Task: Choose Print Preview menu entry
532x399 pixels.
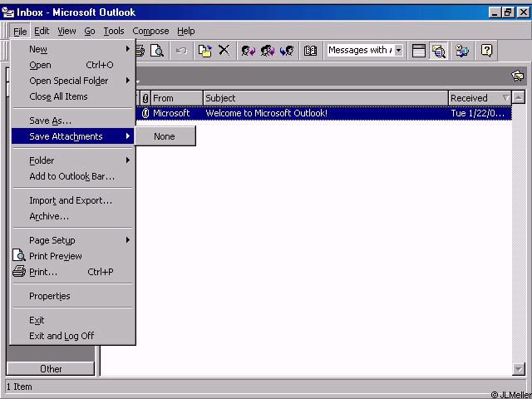Action: click(72, 256)
